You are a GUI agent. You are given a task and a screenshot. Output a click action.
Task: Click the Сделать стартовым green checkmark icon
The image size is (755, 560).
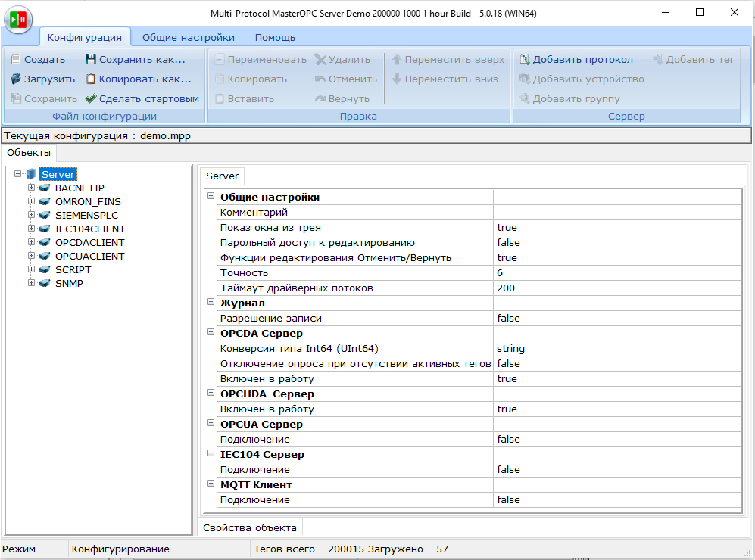click(x=91, y=98)
